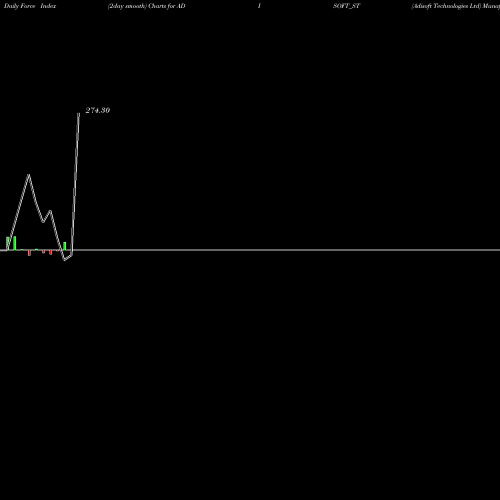This screenshot has width=500, height=500.
Task: Click the 274.30 value label
Action: tap(98, 110)
